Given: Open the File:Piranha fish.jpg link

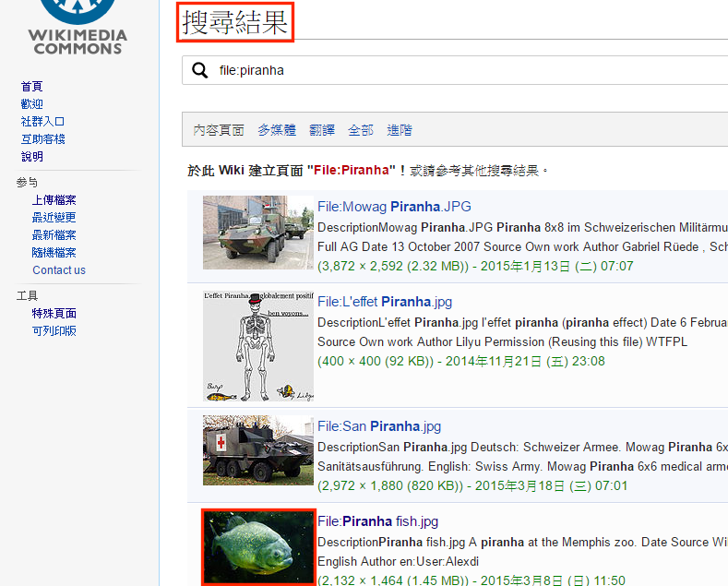Looking at the screenshot, I should coord(377,521).
